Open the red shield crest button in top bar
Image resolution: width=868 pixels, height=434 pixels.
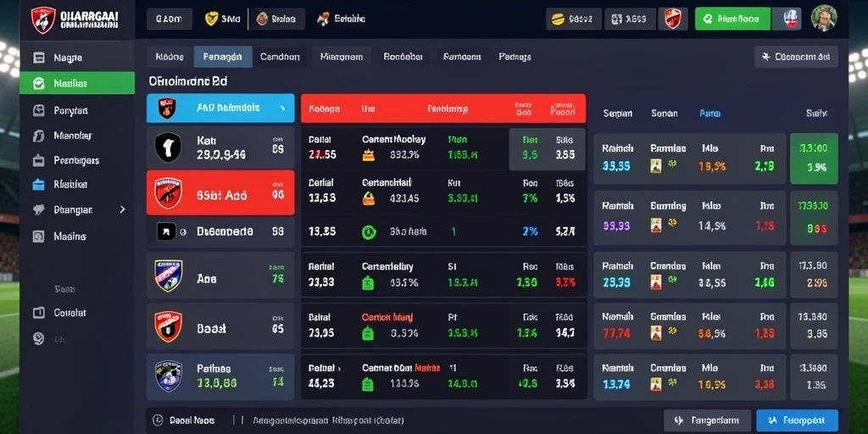pos(672,19)
